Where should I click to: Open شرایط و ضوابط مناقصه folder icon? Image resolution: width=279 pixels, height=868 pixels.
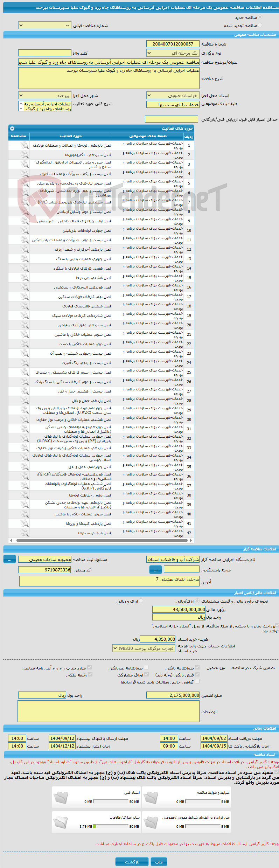click(x=151, y=798)
